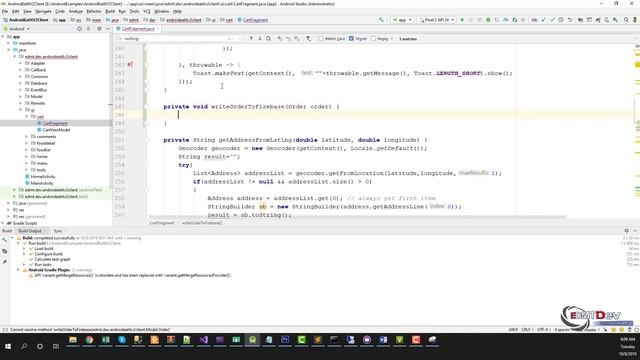Collapse the cart package
Image resolution: width=640 pixels, height=360 pixels.
[x=27, y=116]
